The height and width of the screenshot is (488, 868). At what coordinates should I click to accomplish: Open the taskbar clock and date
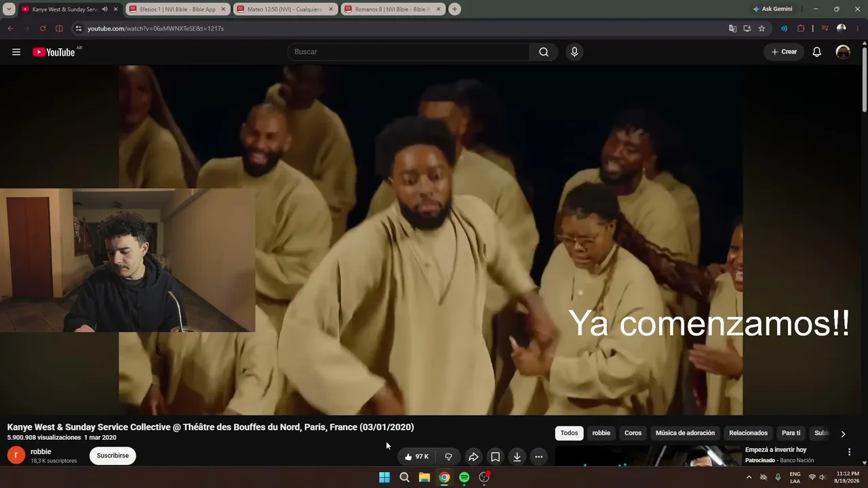click(x=848, y=477)
